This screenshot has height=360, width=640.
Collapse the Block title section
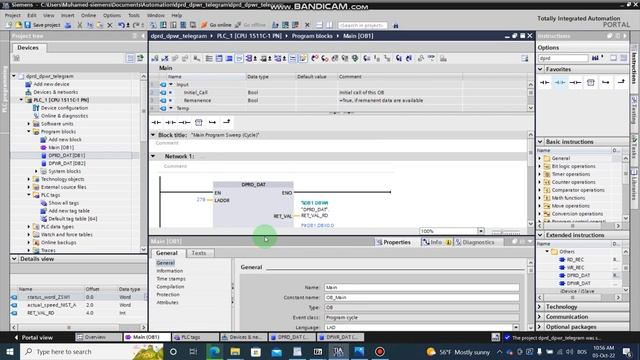pyautogui.click(x=153, y=135)
